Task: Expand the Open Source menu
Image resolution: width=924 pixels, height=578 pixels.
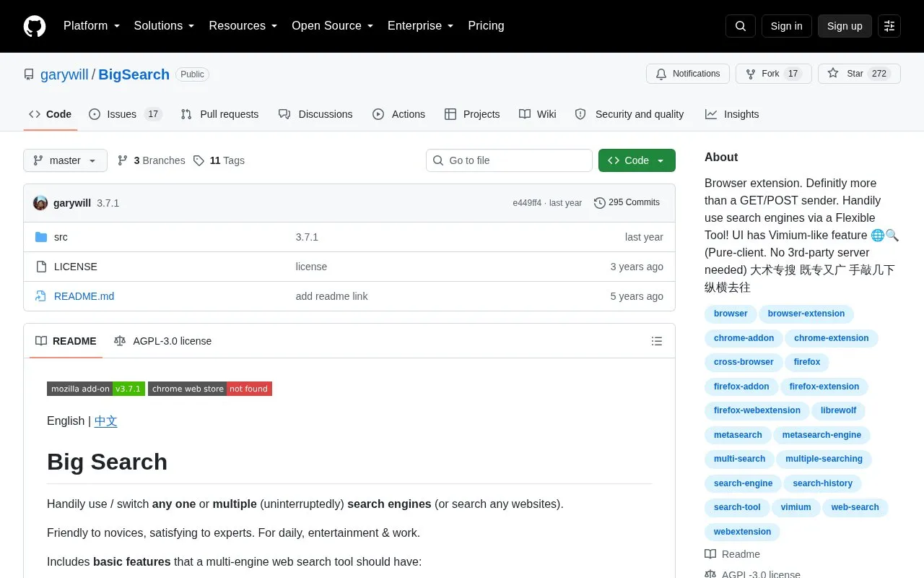Action: 333,26
